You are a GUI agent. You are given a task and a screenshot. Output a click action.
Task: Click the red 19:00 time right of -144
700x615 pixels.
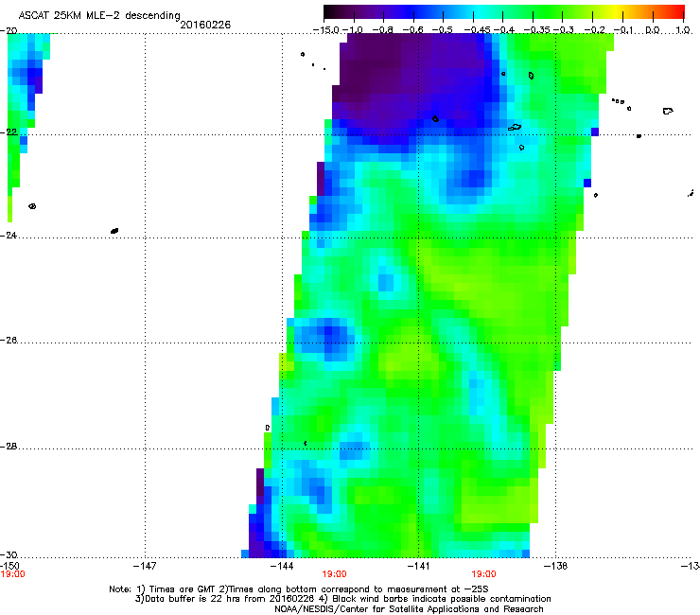coord(334,574)
